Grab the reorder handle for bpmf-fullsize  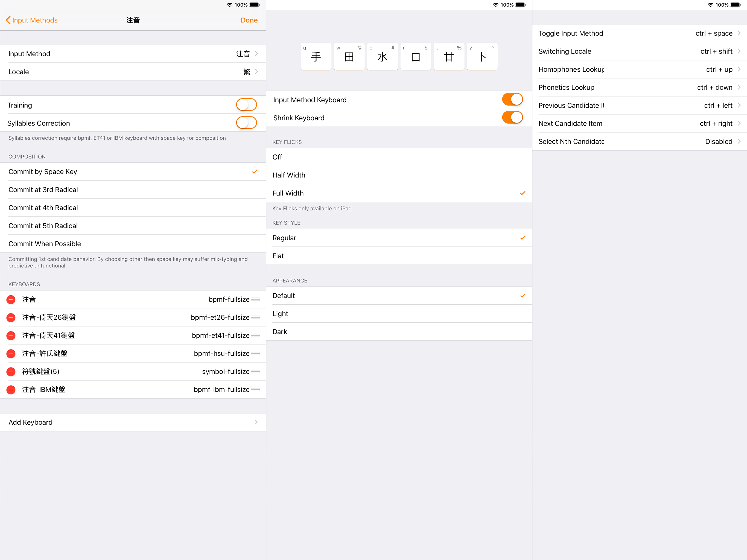[255, 300]
